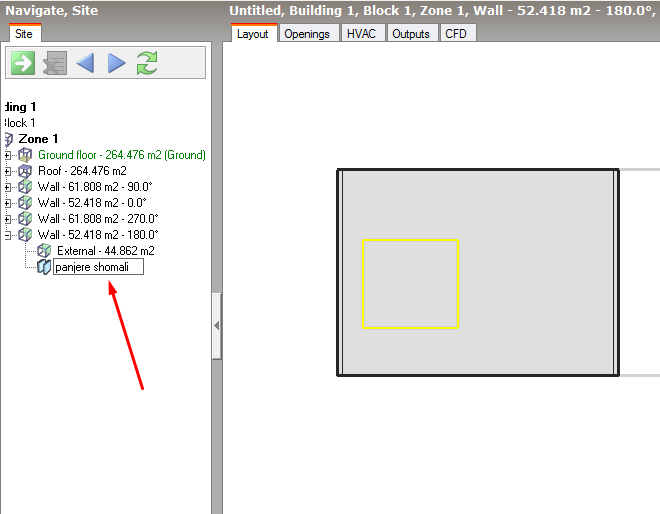Select Block 1 in the tree

(20, 123)
